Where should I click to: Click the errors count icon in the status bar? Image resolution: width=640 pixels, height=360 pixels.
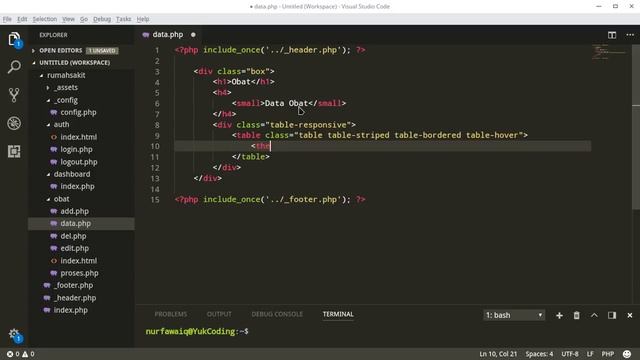coord(10,354)
